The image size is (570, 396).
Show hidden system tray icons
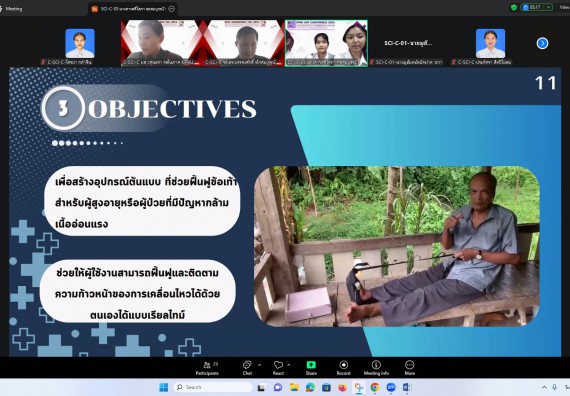544,388
